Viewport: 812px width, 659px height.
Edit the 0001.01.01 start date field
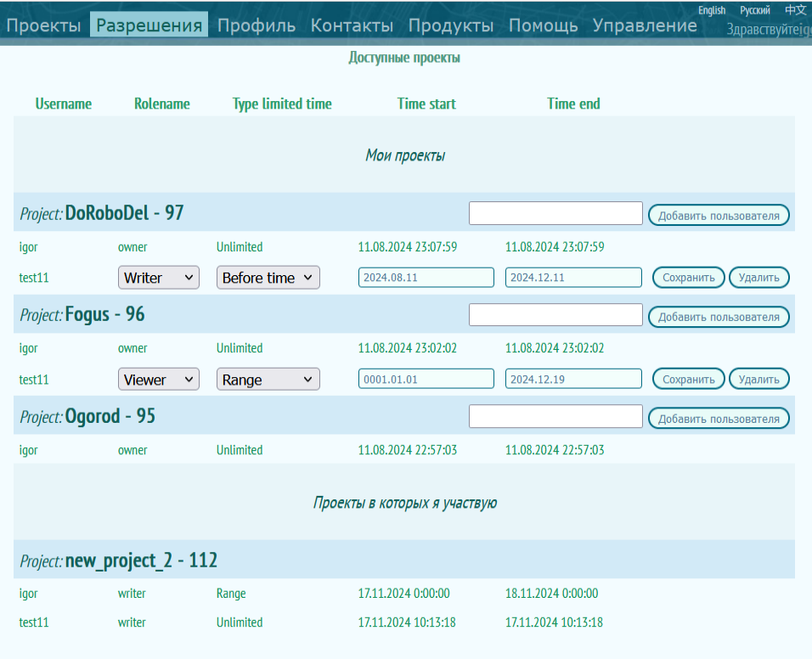pyautogui.click(x=426, y=380)
